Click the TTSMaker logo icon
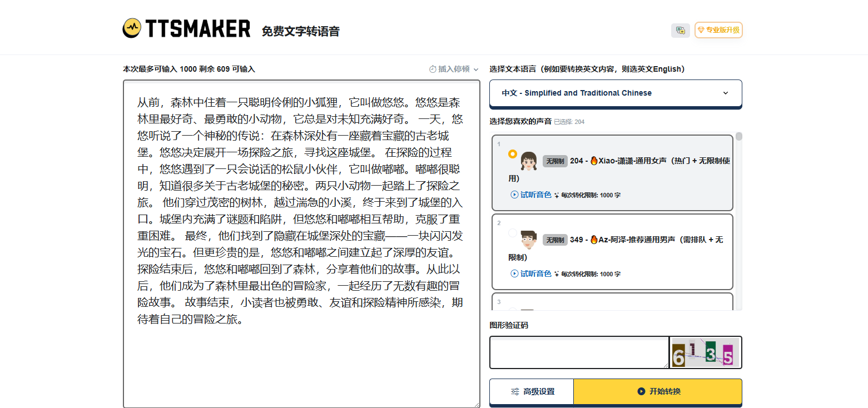Screen dimensions: 868x408 click(x=132, y=28)
